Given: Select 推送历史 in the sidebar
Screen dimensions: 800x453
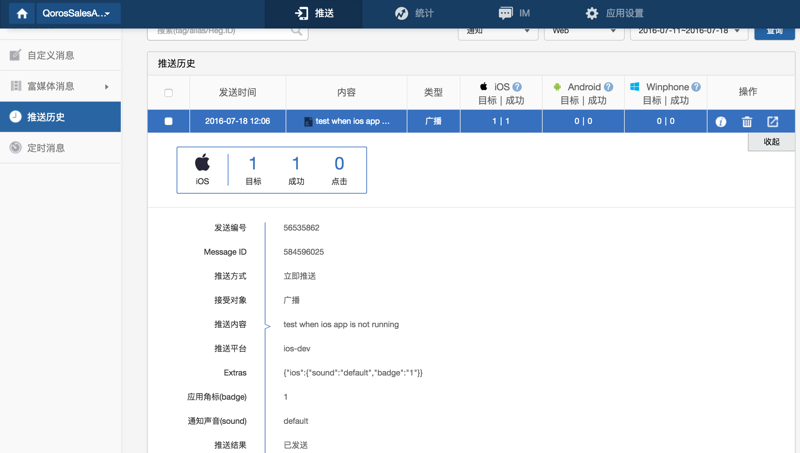Looking at the screenshot, I should [x=60, y=117].
